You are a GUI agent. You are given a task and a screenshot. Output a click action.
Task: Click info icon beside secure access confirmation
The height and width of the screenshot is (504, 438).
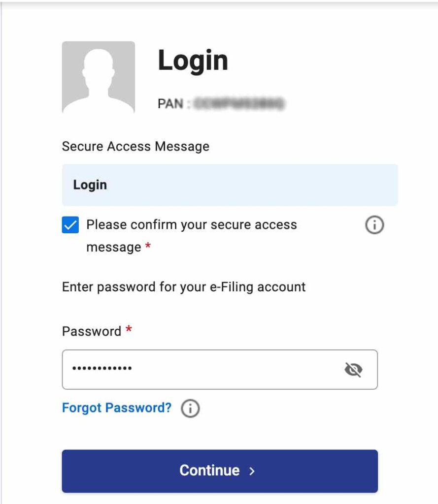pyautogui.click(x=374, y=225)
